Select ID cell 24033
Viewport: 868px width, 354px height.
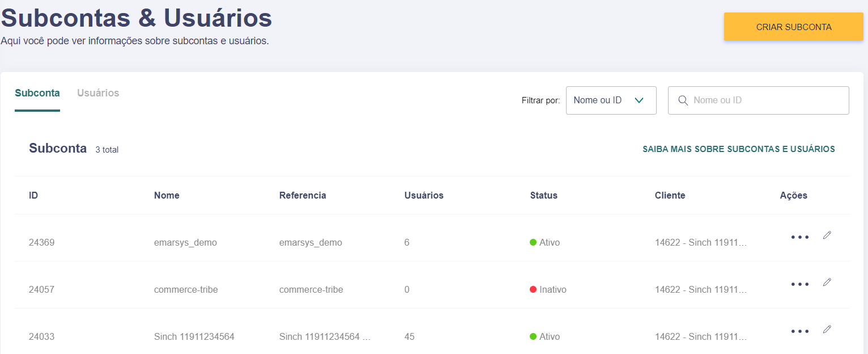41,336
